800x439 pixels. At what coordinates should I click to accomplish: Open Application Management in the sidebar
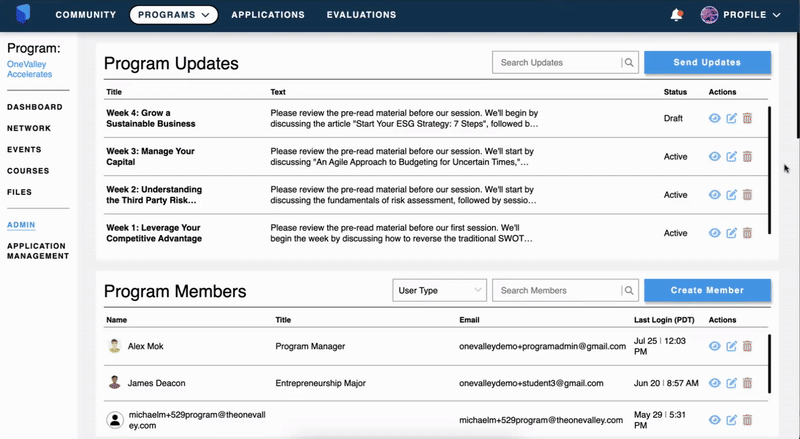37,251
